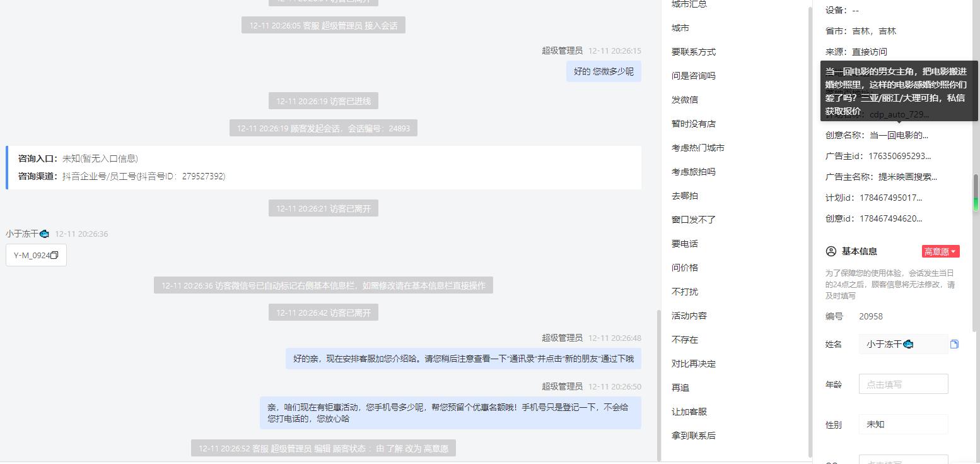Click the person icon next to 基本信息

[x=831, y=251]
